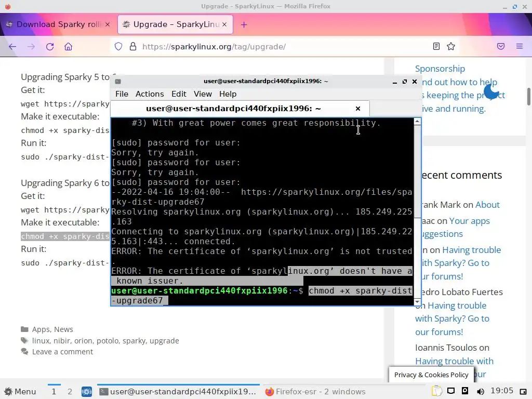Screen dimensions: 532x399
Task: Toggle Firefox reader view
Action: point(436,46)
